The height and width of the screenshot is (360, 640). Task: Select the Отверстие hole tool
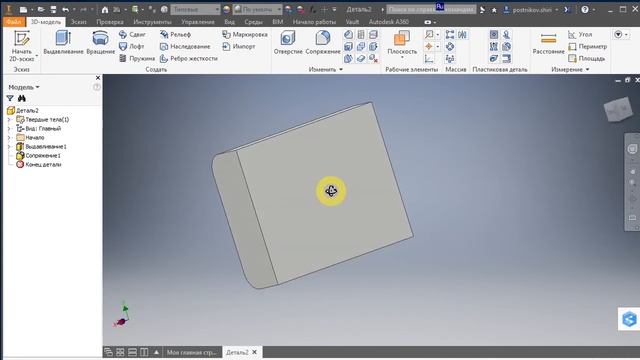(288, 43)
